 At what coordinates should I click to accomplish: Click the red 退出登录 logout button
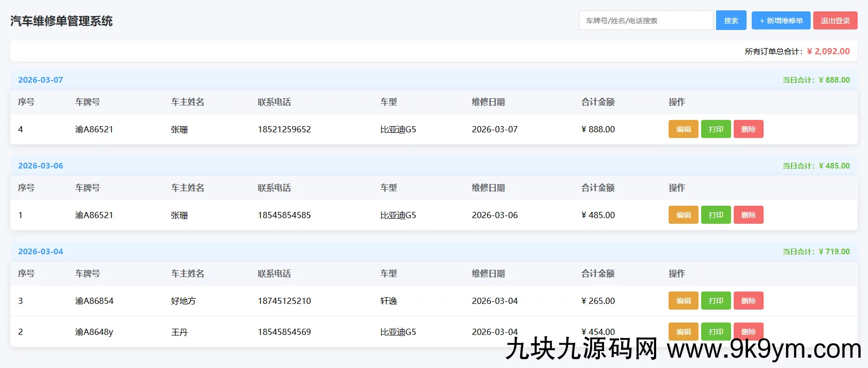coord(835,21)
